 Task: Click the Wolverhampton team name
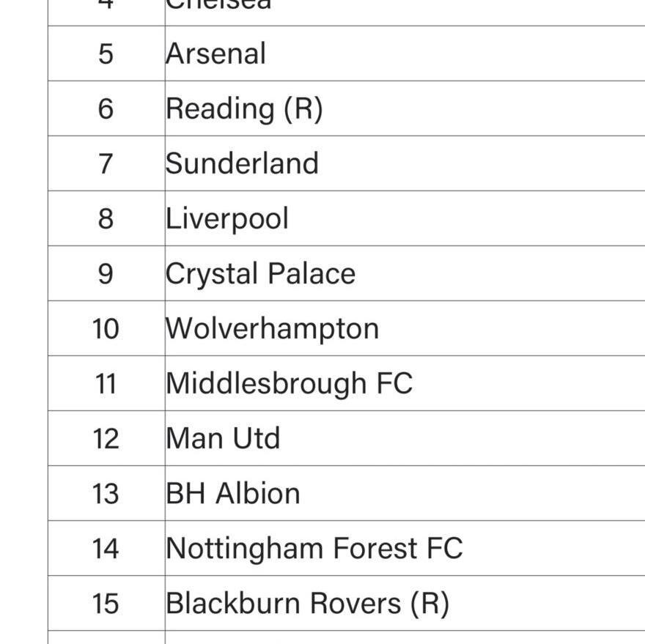pyautogui.click(x=272, y=329)
